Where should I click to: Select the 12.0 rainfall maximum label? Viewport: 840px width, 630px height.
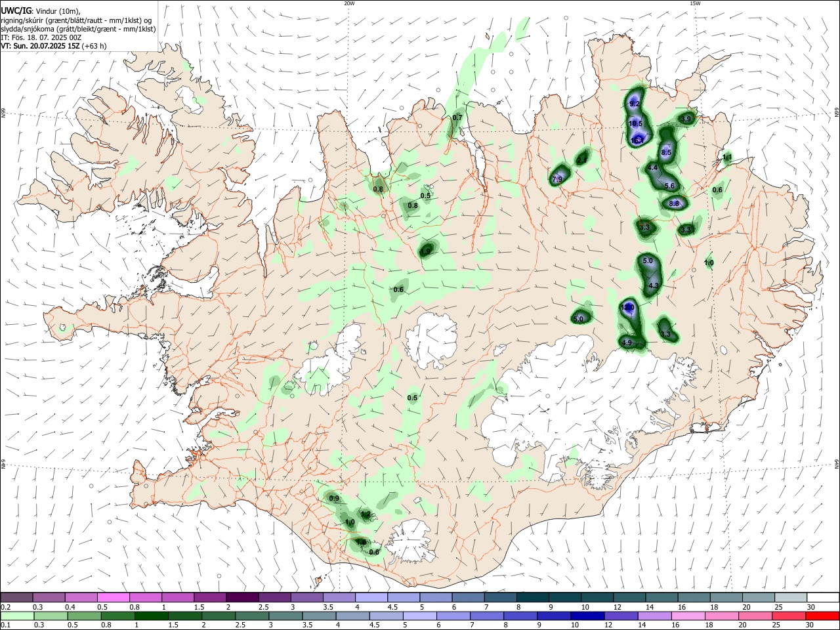coord(628,307)
